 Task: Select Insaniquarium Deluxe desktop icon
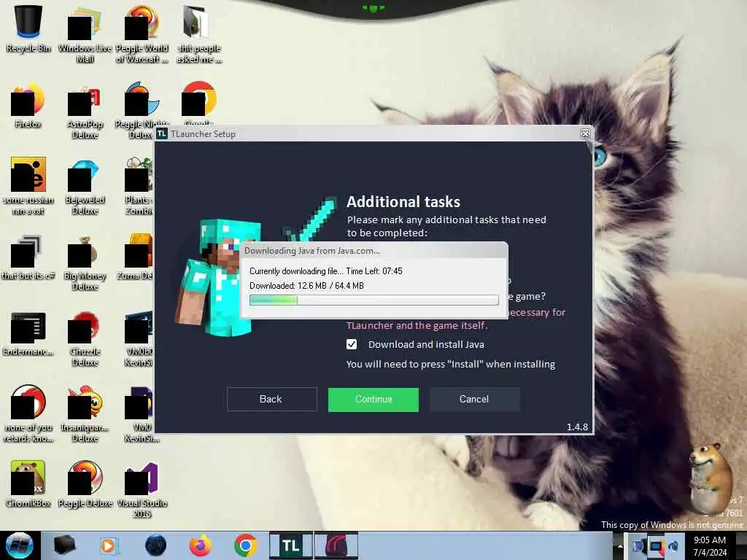tap(85, 414)
